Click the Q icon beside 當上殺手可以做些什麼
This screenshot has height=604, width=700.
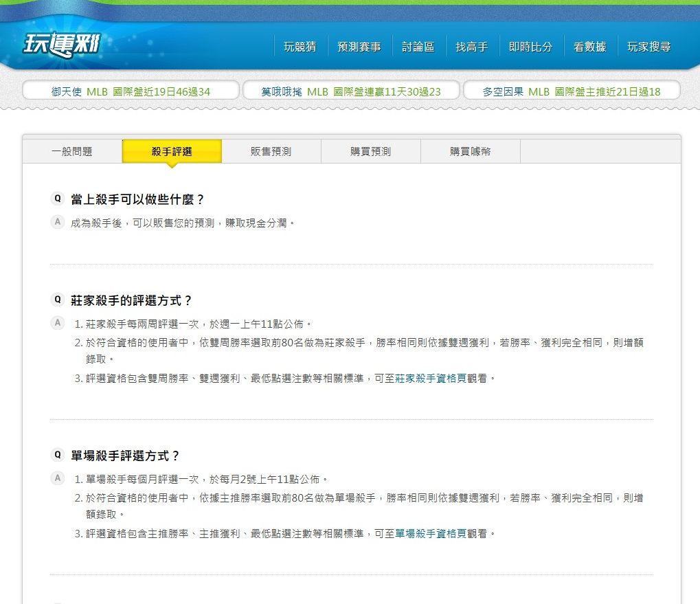(x=58, y=198)
